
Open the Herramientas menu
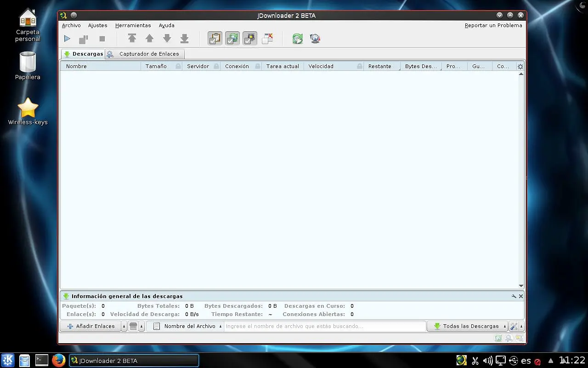pos(133,25)
